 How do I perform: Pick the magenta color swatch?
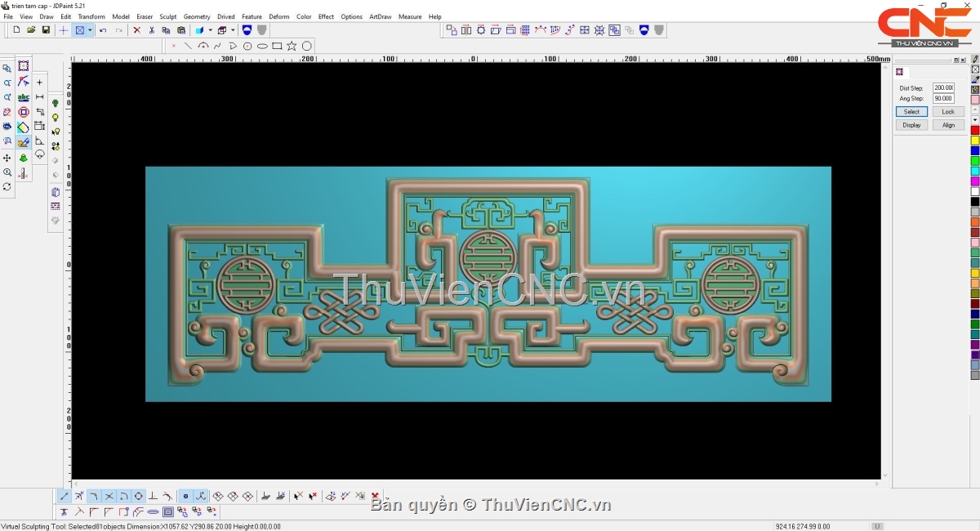[975, 181]
